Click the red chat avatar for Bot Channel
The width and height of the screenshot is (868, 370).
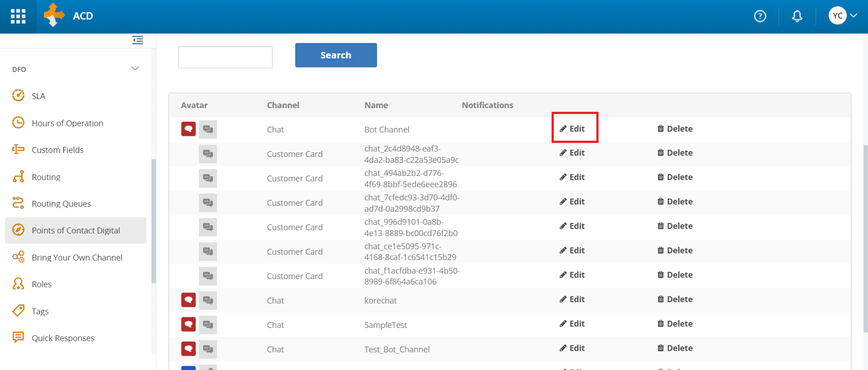pos(189,129)
